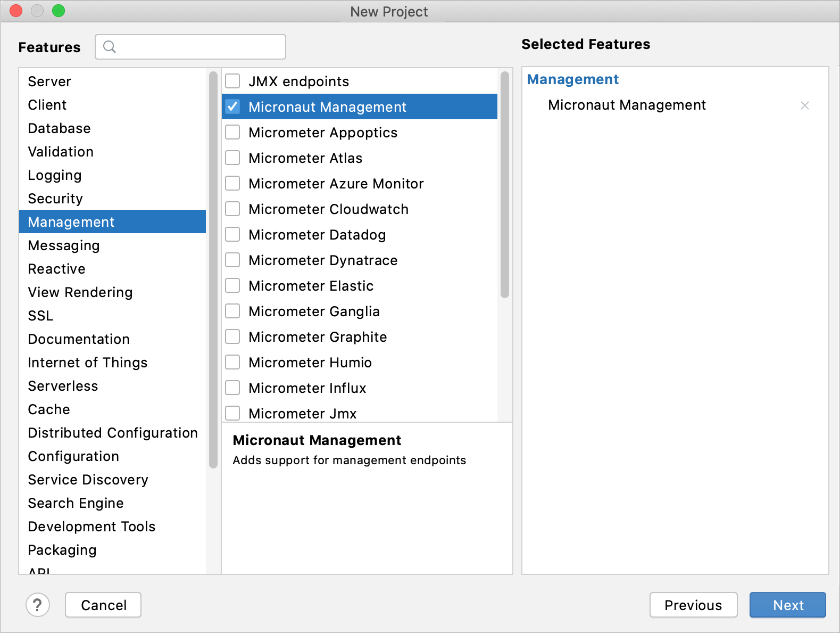The width and height of the screenshot is (840, 633).
Task: Select Internet of Things category
Action: [x=112, y=363]
